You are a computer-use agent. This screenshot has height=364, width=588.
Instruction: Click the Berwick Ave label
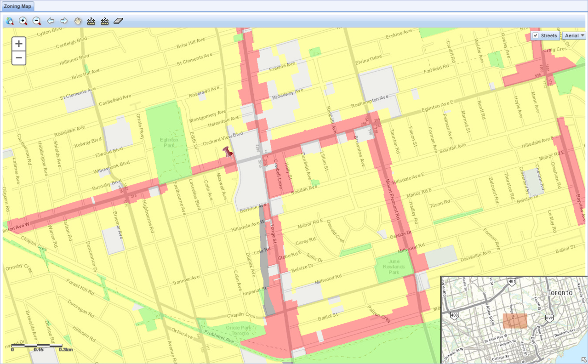(253, 208)
